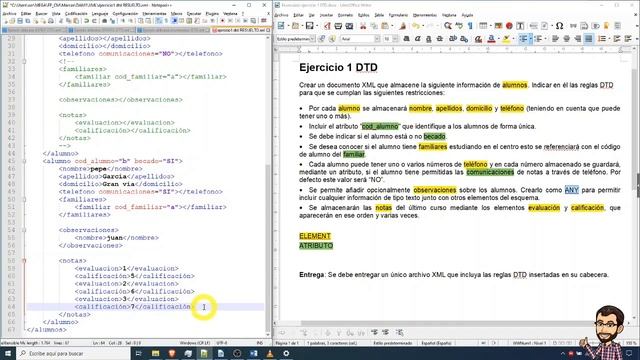Image resolution: width=640 pixels, height=360 pixels.
Task: Click Cut scissors in Writer toolbar
Action: coord(363,26)
